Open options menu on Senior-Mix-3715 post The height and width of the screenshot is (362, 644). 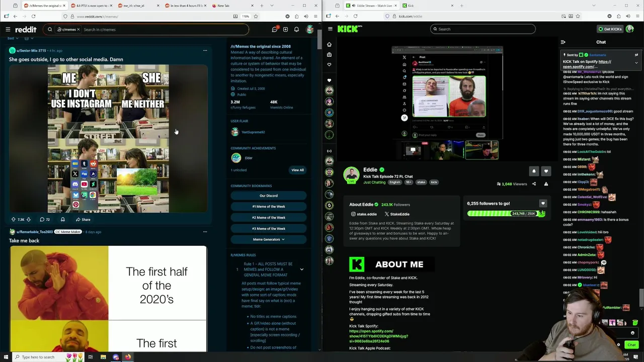tap(205, 50)
